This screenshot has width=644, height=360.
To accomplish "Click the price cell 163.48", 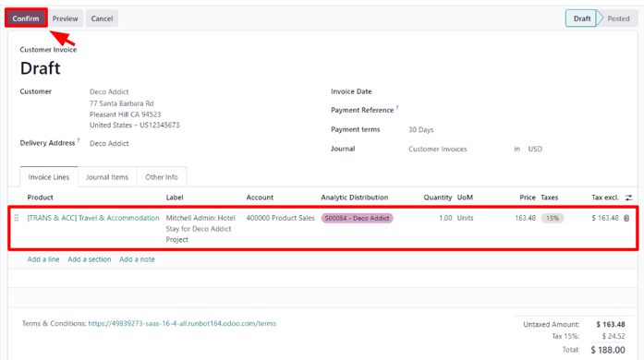I will 526,218.
